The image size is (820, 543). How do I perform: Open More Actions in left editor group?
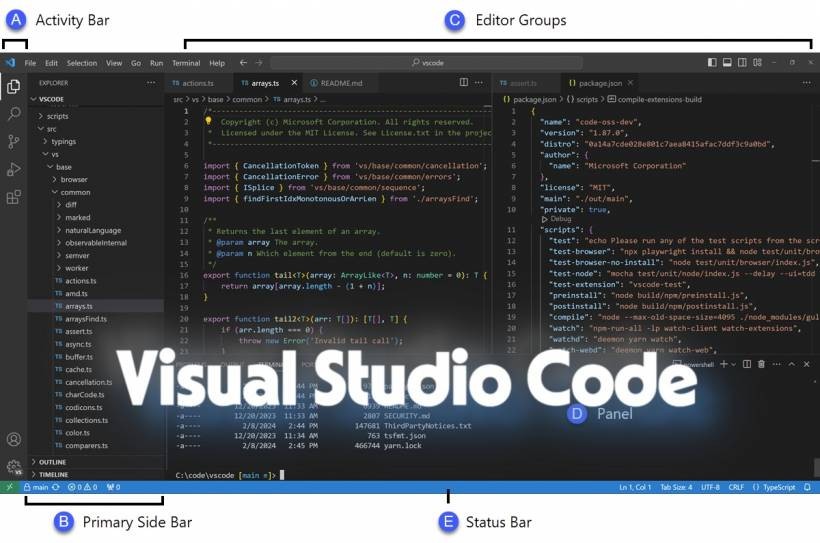(x=479, y=83)
